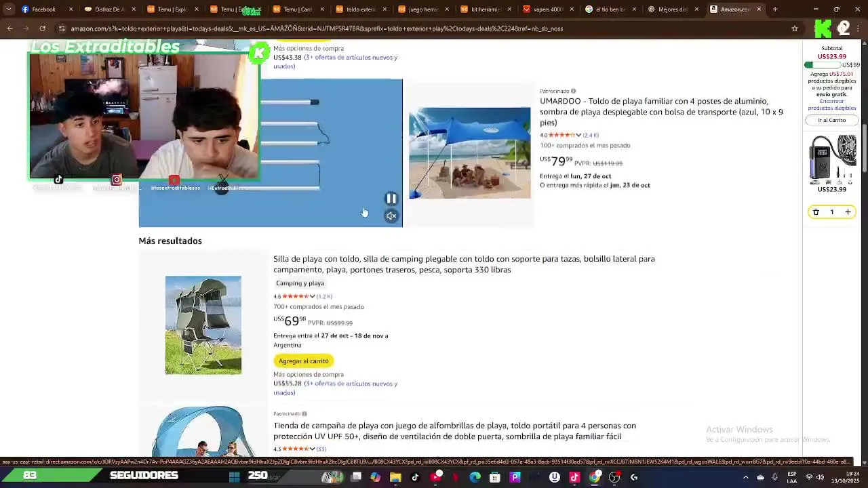Expand UMARDOO star rating dropdown
Screen dimensions: 868x488
coord(578,135)
